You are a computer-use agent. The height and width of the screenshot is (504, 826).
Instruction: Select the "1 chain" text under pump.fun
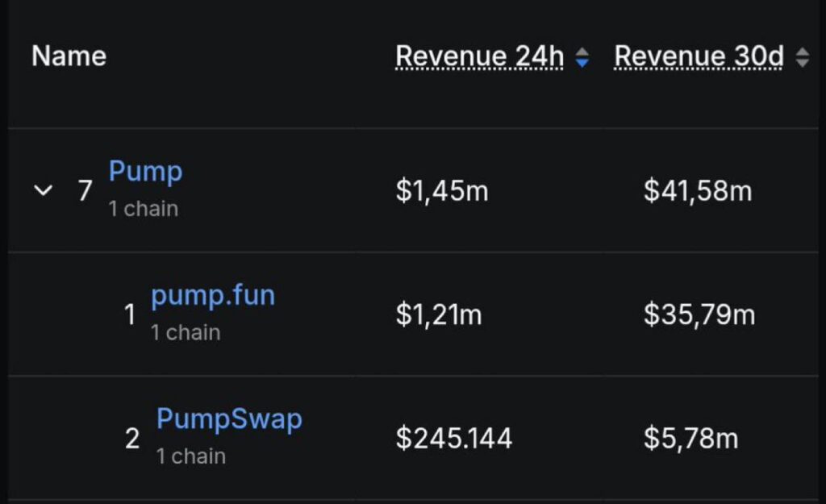[x=186, y=332]
